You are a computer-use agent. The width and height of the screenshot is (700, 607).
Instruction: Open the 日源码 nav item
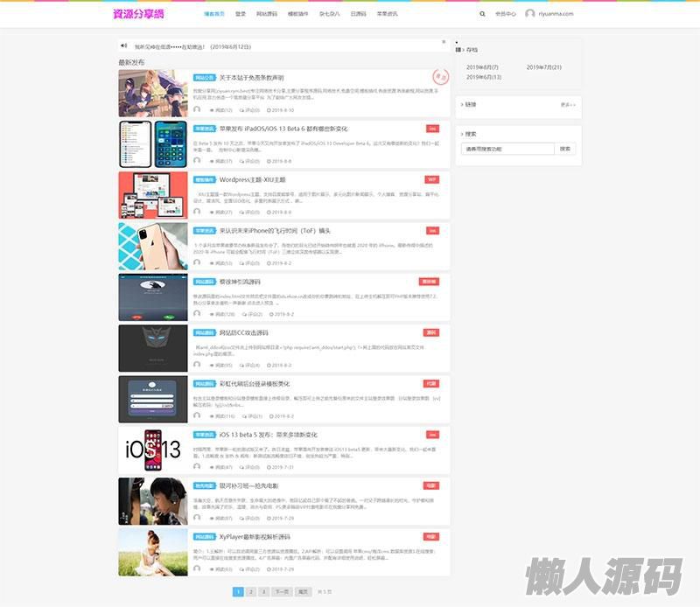(358, 14)
